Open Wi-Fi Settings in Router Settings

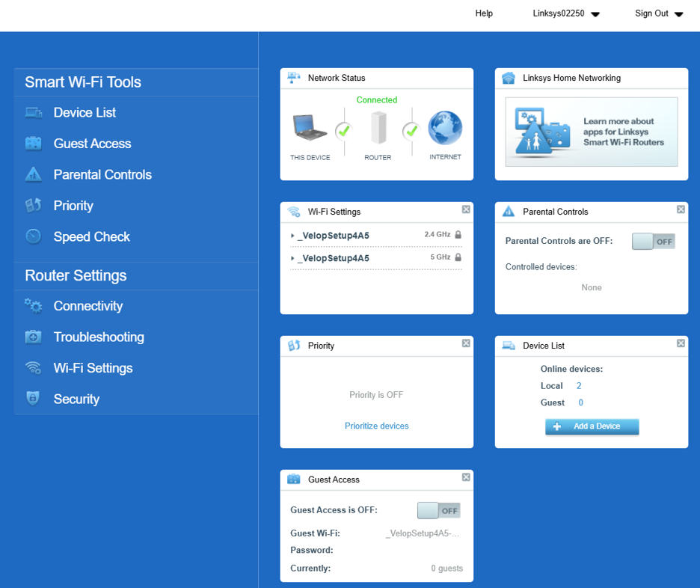[x=93, y=368]
